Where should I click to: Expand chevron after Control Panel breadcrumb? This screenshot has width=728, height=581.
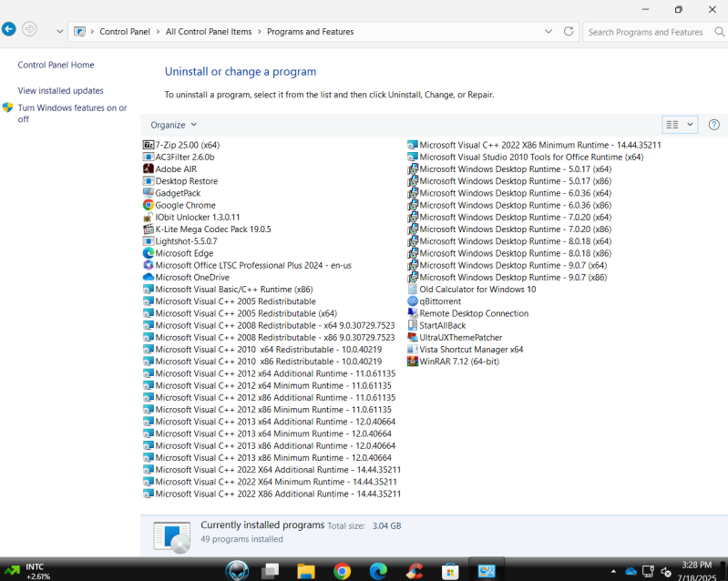[158, 32]
